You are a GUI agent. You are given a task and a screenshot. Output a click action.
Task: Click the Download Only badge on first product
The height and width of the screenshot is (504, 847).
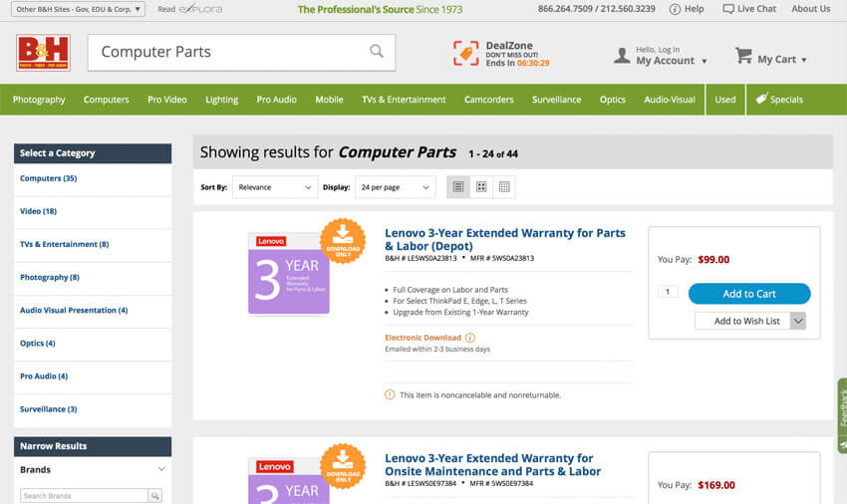(343, 241)
